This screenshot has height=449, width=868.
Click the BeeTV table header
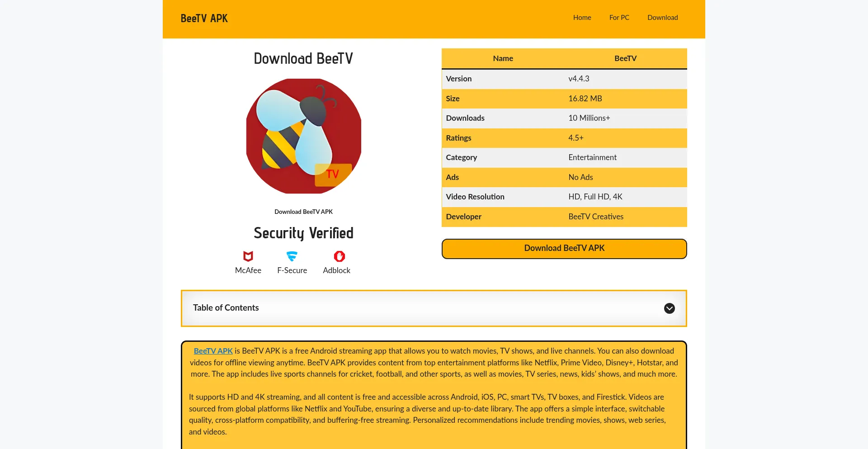coord(625,58)
